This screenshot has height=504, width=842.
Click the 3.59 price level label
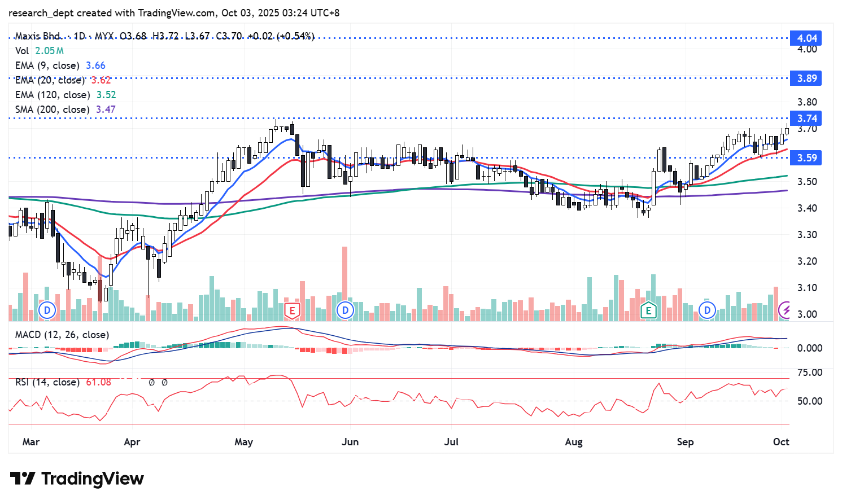coord(806,158)
